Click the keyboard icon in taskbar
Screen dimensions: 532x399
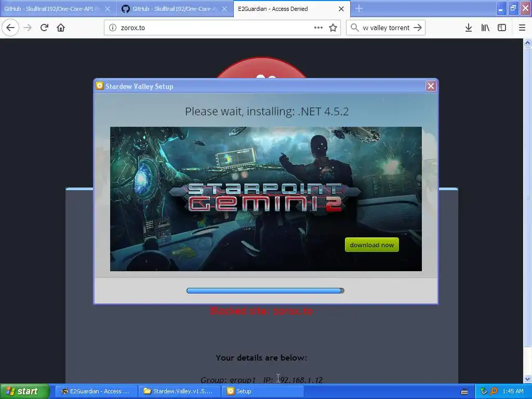click(x=464, y=392)
